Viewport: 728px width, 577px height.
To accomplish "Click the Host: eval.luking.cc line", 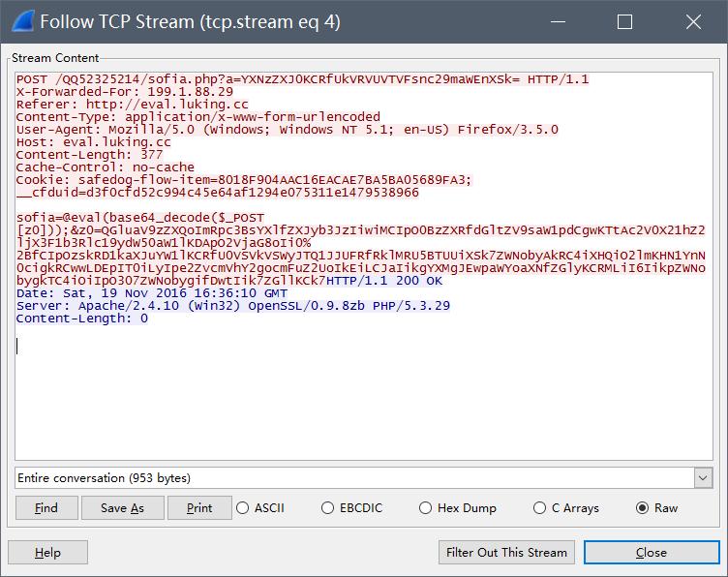I will tap(93, 142).
